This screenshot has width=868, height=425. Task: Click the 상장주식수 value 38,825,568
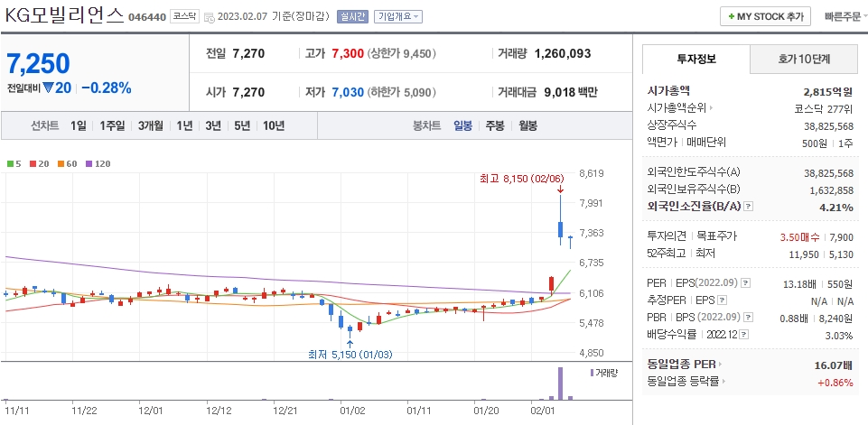(x=828, y=125)
